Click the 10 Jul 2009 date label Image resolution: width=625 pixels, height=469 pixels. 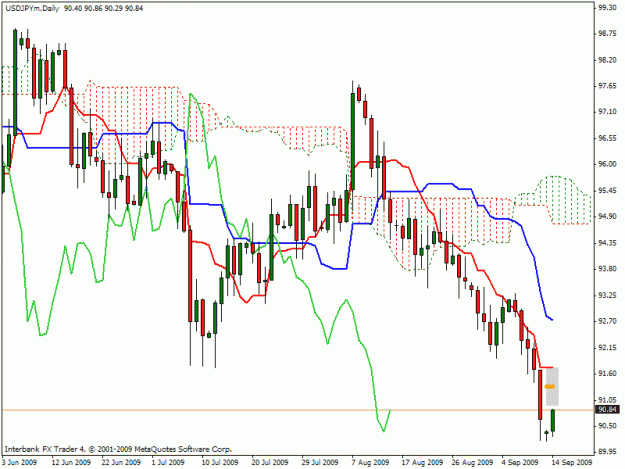pos(220,462)
